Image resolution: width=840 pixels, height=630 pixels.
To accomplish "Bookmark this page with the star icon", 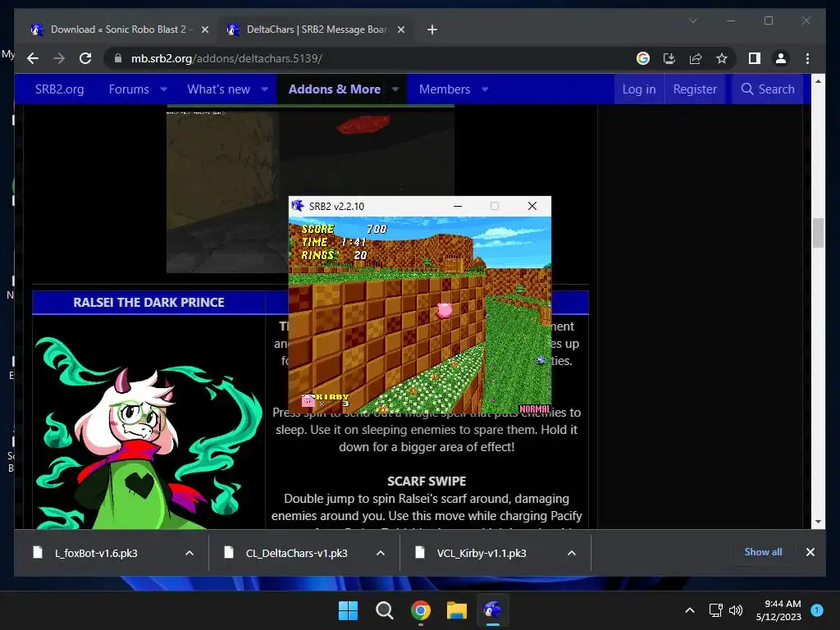I will 722,58.
